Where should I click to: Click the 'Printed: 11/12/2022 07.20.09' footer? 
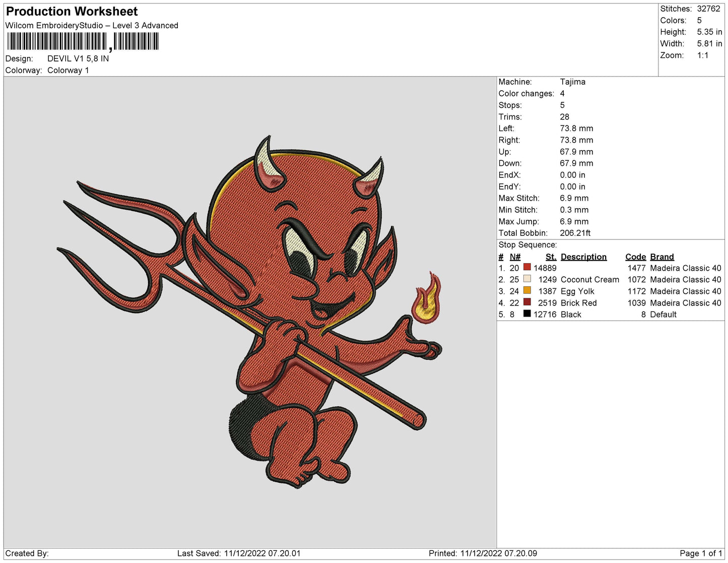pyautogui.click(x=483, y=553)
